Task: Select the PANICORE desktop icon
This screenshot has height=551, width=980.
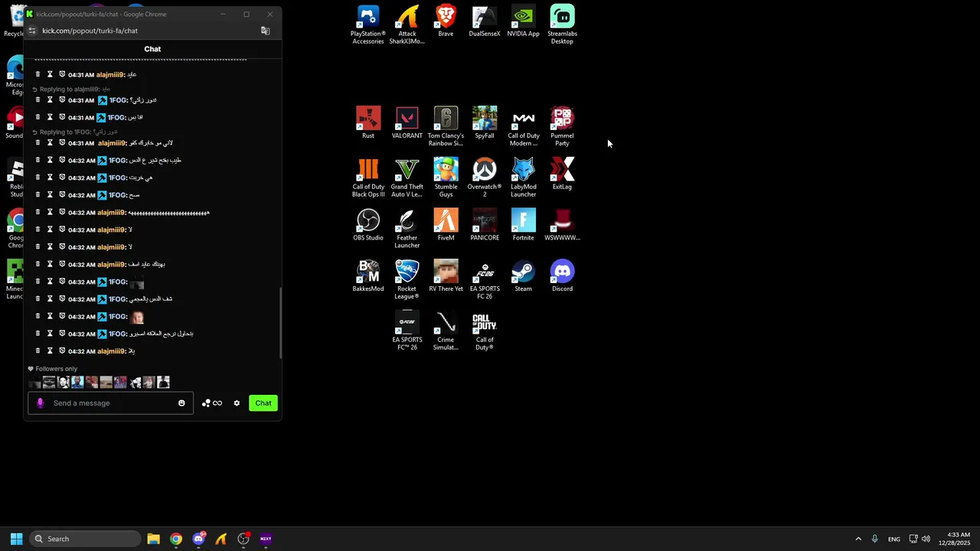Action: pos(485,224)
